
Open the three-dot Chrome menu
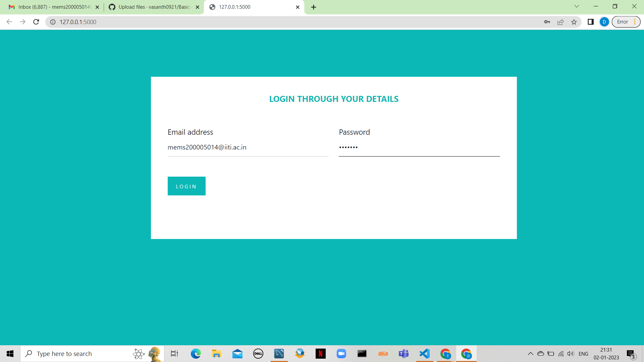click(x=635, y=22)
